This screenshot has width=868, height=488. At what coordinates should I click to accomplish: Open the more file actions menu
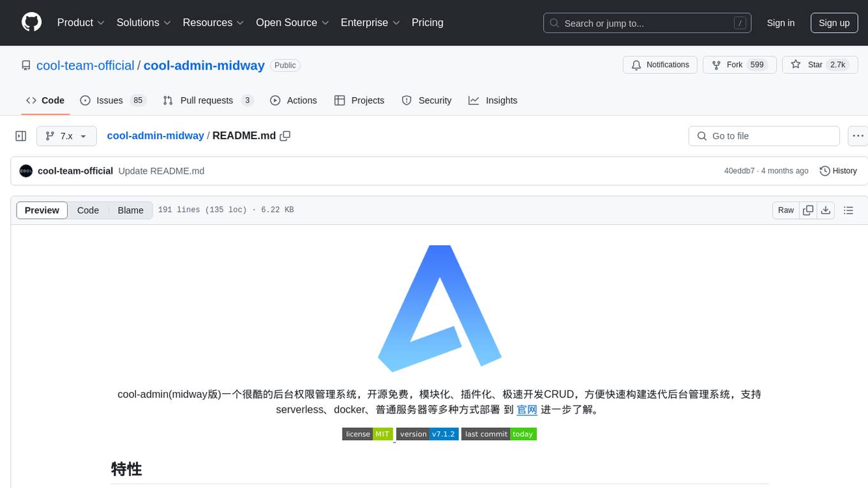858,136
